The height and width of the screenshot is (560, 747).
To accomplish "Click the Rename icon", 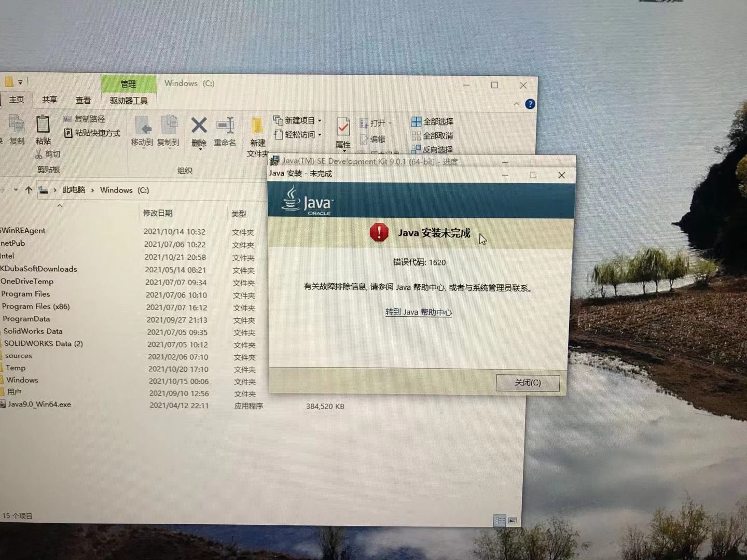I will pyautogui.click(x=225, y=132).
